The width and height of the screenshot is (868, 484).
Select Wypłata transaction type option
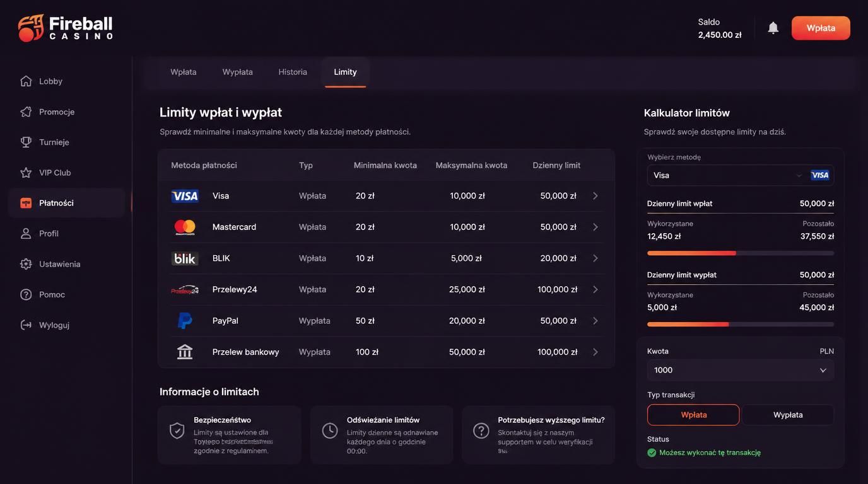click(788, 415)
